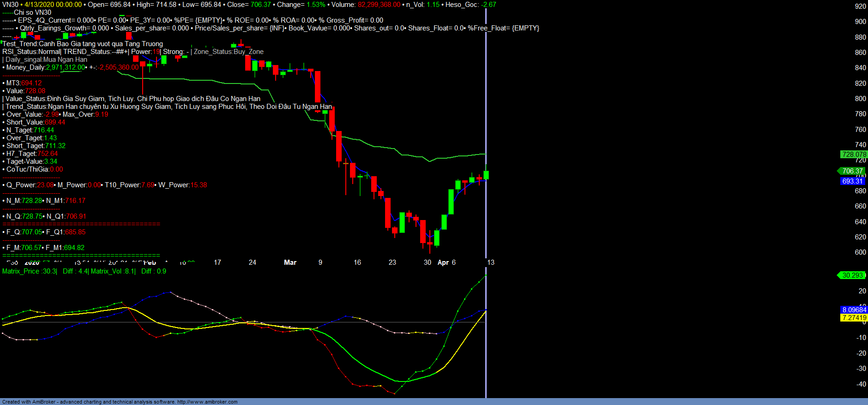Click the Matrix_Price :30.3 indicator title
The width and height of the screenshot is (868, 405).
pyautogui.click(x=29, y=271)
